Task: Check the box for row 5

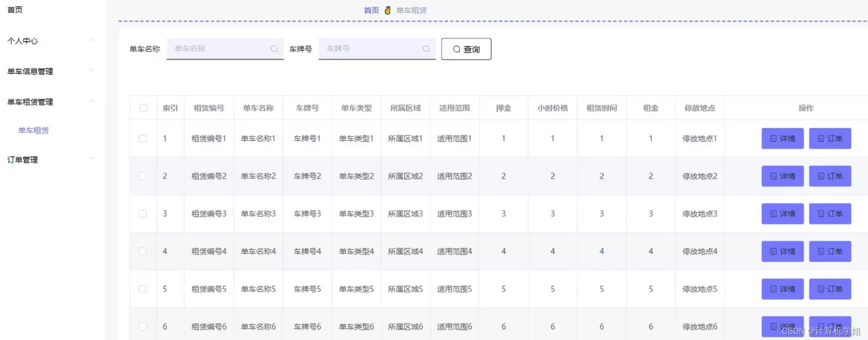Action: (x=143, y=289)
